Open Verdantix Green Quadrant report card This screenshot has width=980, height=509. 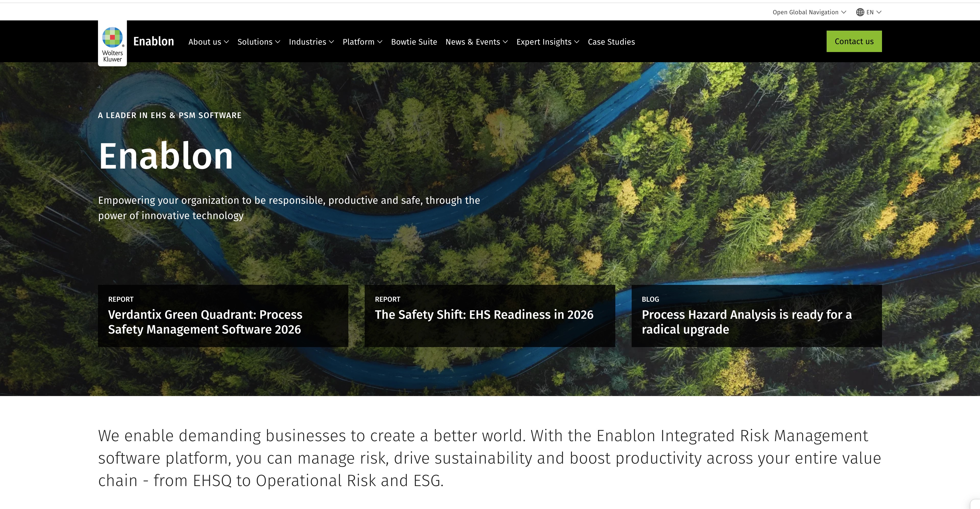[223, 316]
